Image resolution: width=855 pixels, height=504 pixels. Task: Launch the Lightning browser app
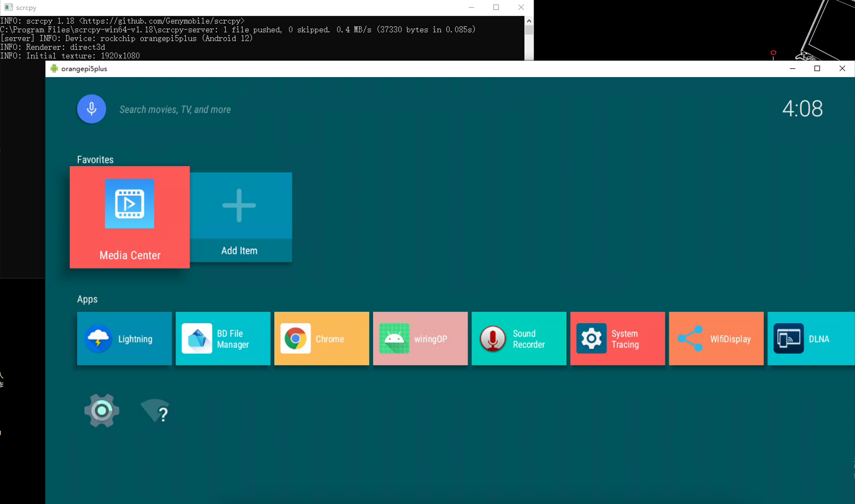click(x=124, y=339)
